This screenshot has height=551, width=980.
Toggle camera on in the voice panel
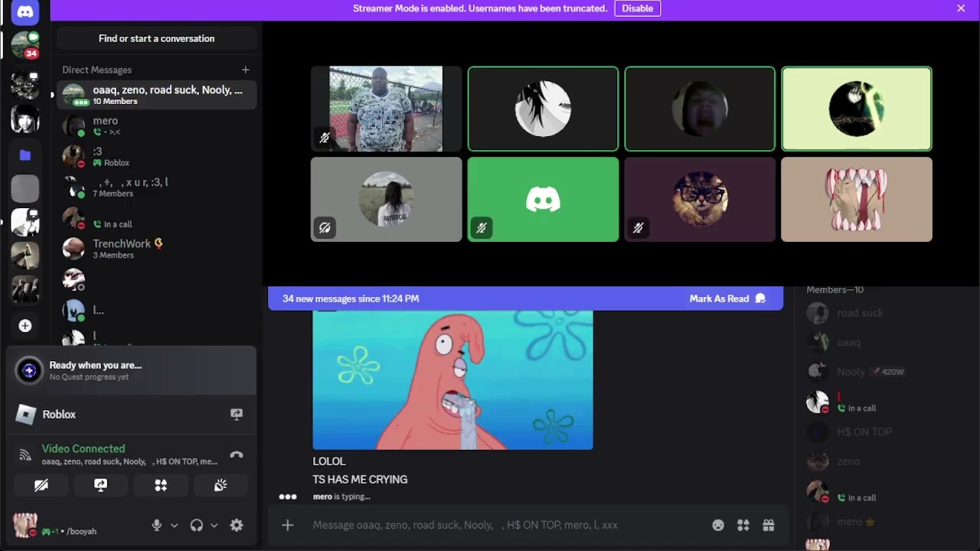(41, 485)
